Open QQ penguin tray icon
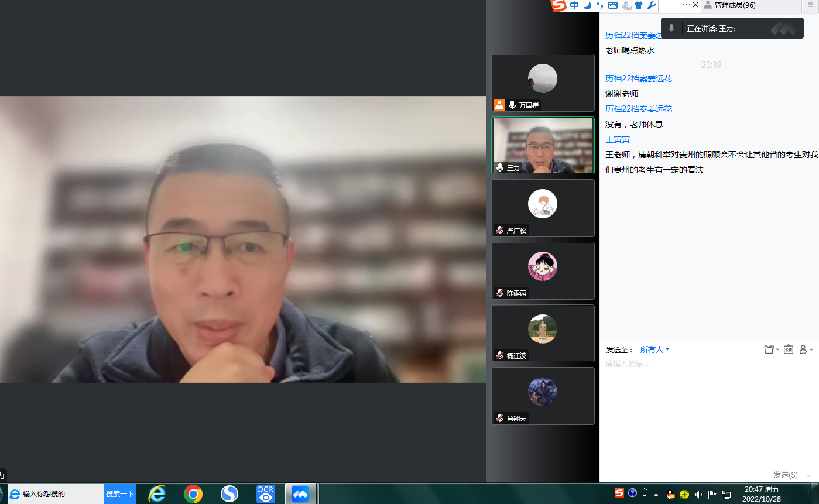 tap(671, 494)
